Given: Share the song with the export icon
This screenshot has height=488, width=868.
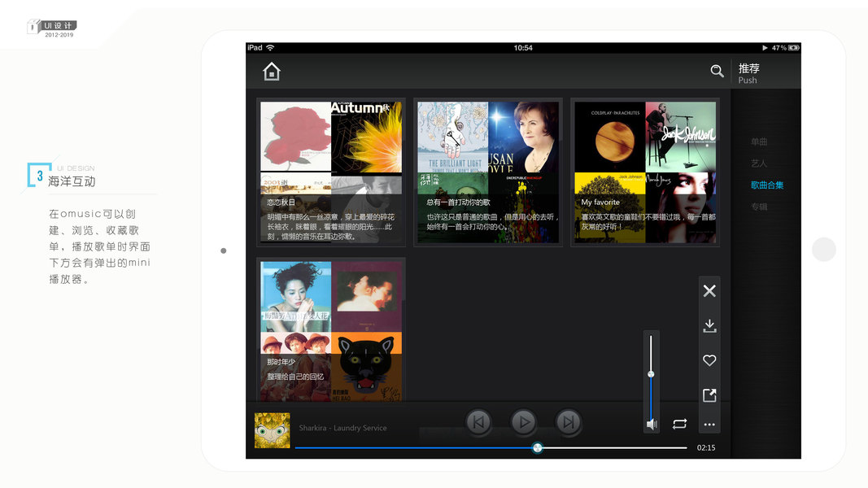Looking at the screenshot, I should click(709, 395).
